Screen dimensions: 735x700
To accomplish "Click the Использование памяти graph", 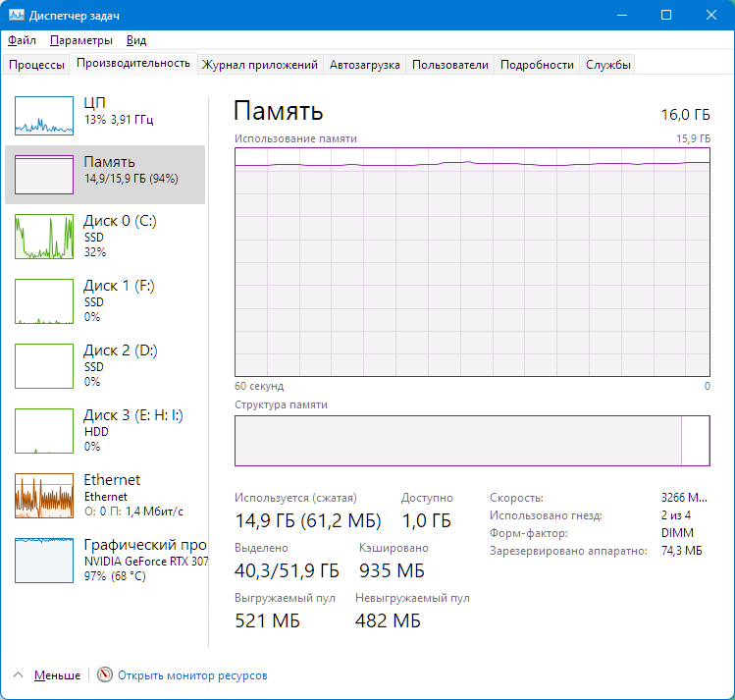I will click(x=472, y=262).
